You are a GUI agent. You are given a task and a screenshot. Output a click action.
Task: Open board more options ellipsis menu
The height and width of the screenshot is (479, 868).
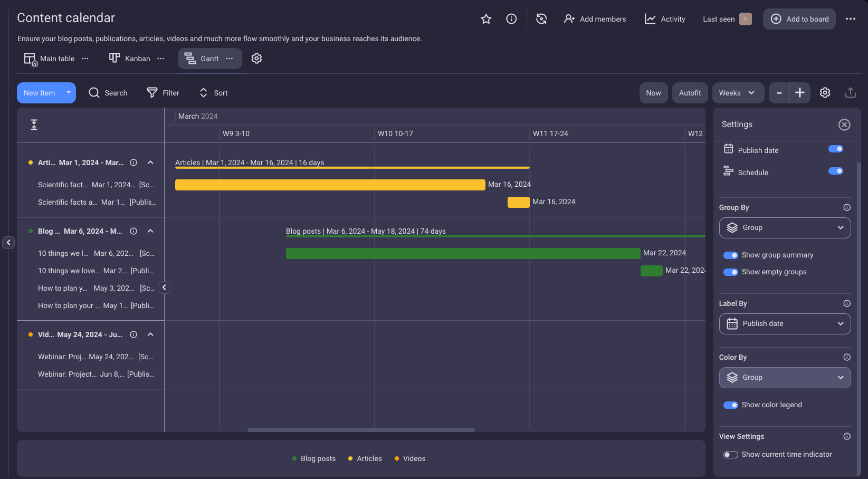click(851, 19)
